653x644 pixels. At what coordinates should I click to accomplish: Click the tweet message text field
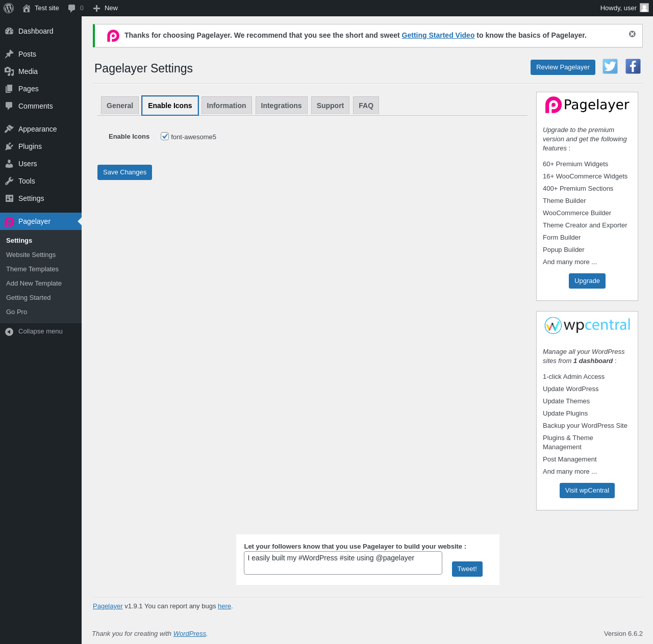point(343,563)
